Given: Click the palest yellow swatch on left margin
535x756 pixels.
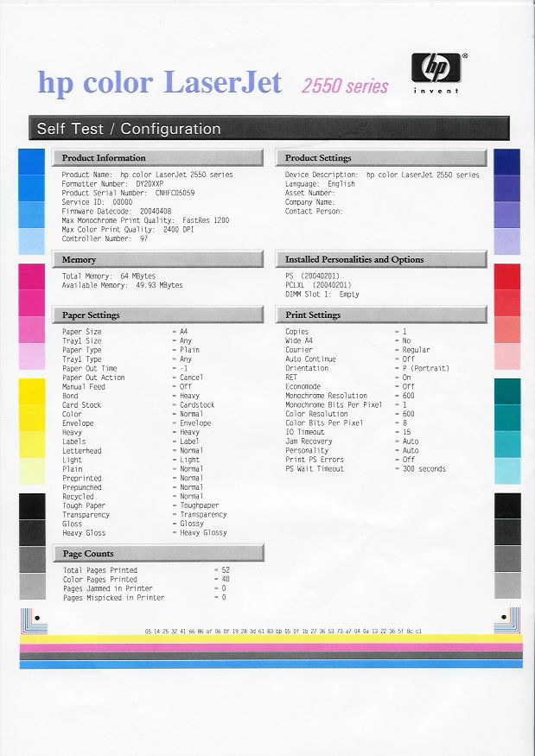Looking at the screenshot, I should (x=32, y=471).
